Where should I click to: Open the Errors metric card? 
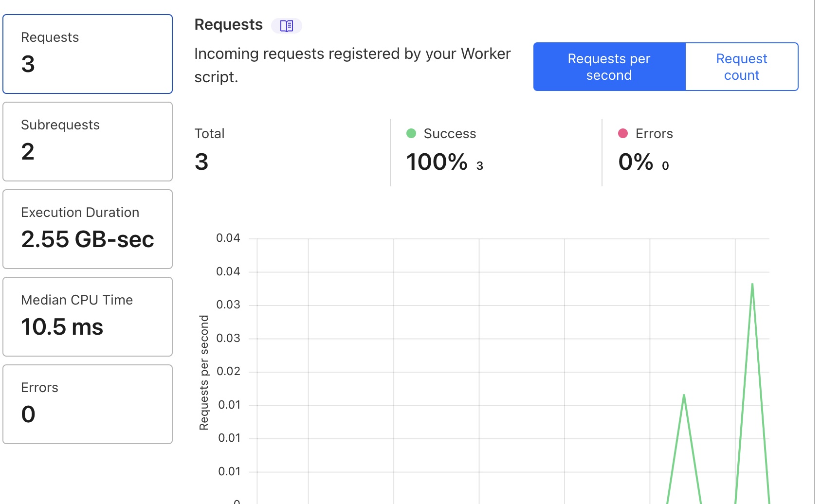[88, 404]
